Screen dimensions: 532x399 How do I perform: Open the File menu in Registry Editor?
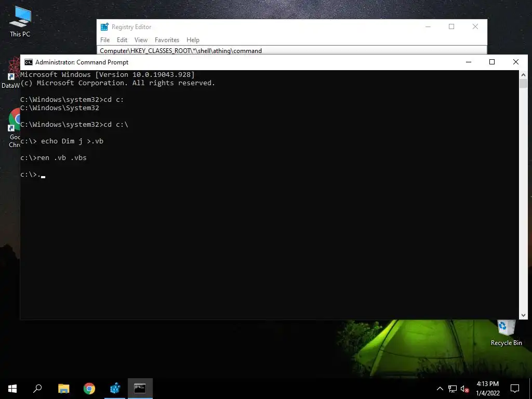(x=105, y=40)
